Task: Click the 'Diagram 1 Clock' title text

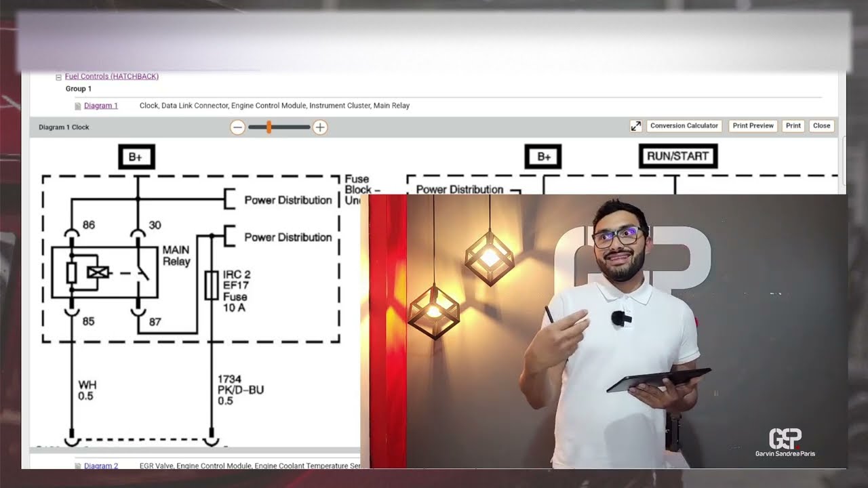Action: [64, 127]
